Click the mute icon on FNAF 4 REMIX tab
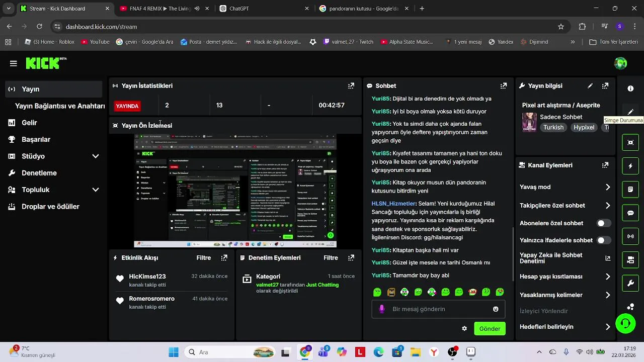 (x=197, y=9)
